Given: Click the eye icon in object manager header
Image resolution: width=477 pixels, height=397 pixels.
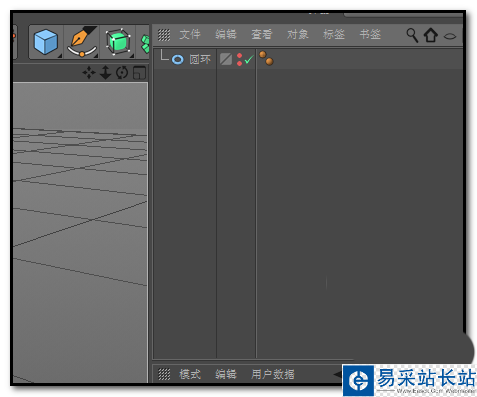Looking at the screenshot, I should click(x=450, y=36).
